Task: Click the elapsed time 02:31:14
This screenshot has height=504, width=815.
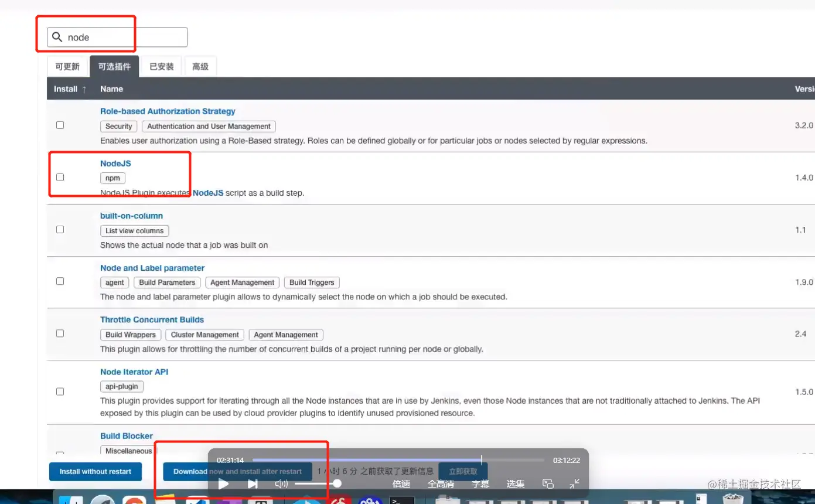Action: pyautogui.click(x=230, y=460)
